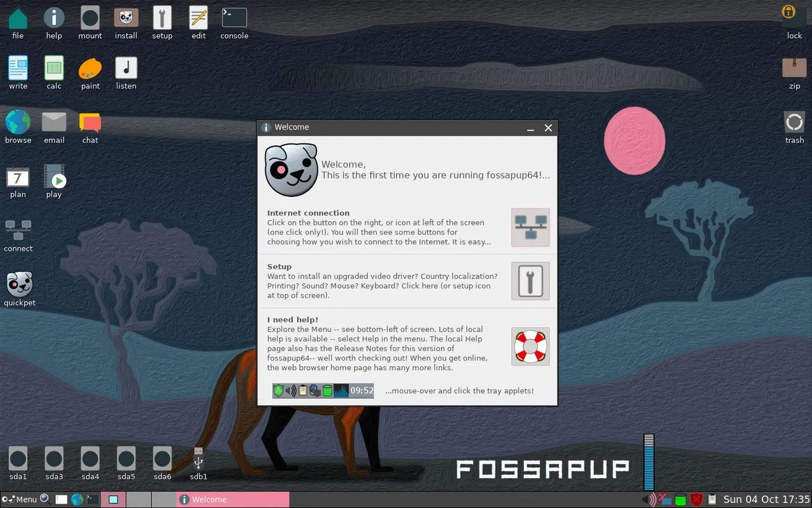This screenshot has width=812, height=508.
Task: Click the green storage tray icon
Action: pyautogui.click(x=680, y=500)
